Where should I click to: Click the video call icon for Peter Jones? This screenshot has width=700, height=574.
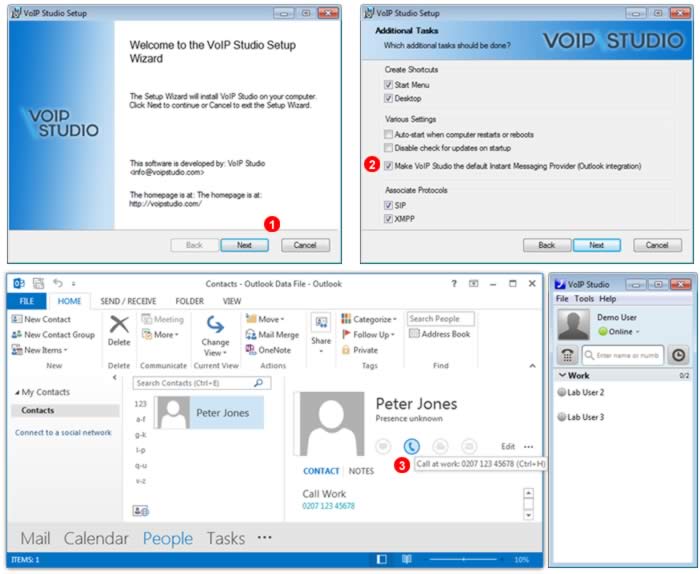[440, 446]
